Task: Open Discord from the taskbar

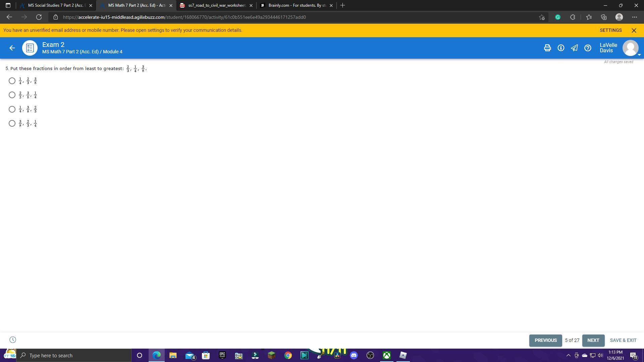Action: tap(354, 355)
